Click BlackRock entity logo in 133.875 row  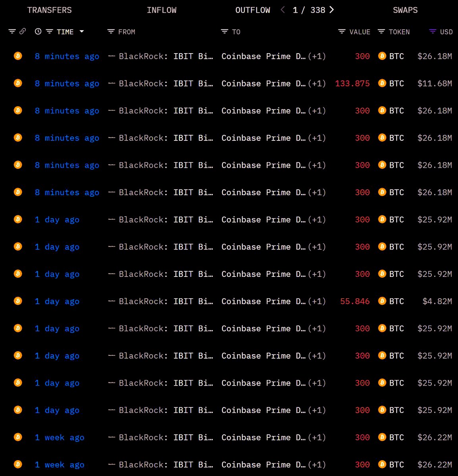click(112, 83)
